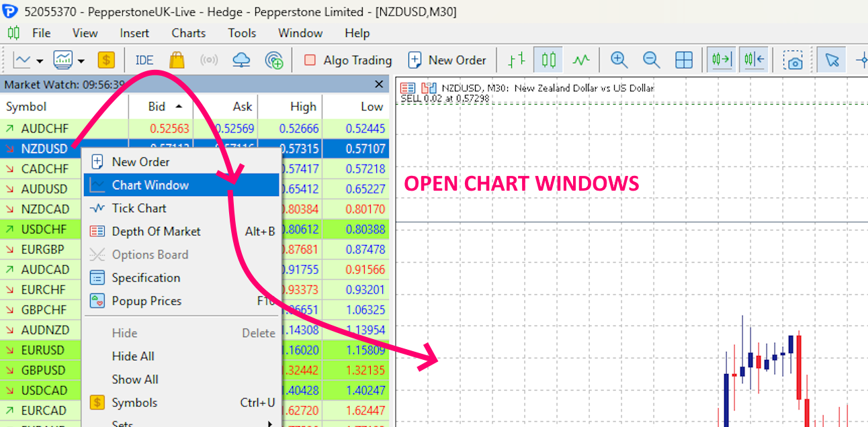Sort the Market Watch by Bid column
Image resolution: width=868 pixels, height=427 pixels.
point(157,107)
